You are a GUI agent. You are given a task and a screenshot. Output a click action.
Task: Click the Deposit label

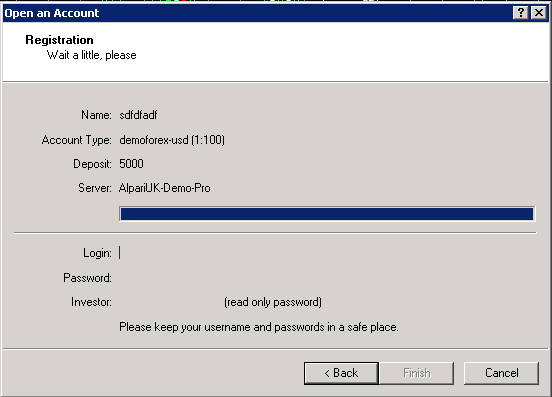pos(92,164)
